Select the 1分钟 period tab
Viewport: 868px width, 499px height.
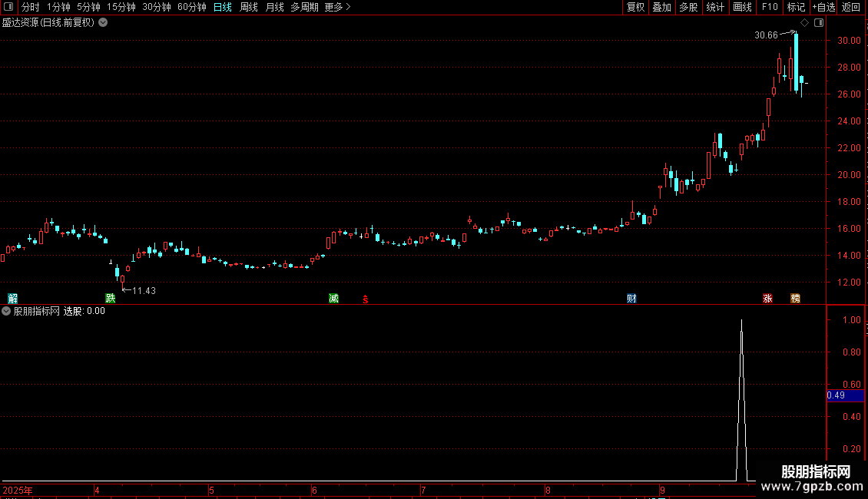(x=58, y=7)
